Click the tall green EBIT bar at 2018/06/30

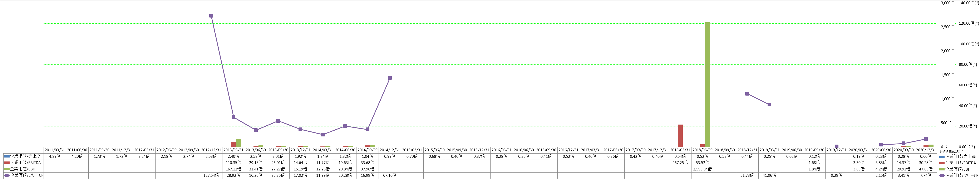coord(707,84)
